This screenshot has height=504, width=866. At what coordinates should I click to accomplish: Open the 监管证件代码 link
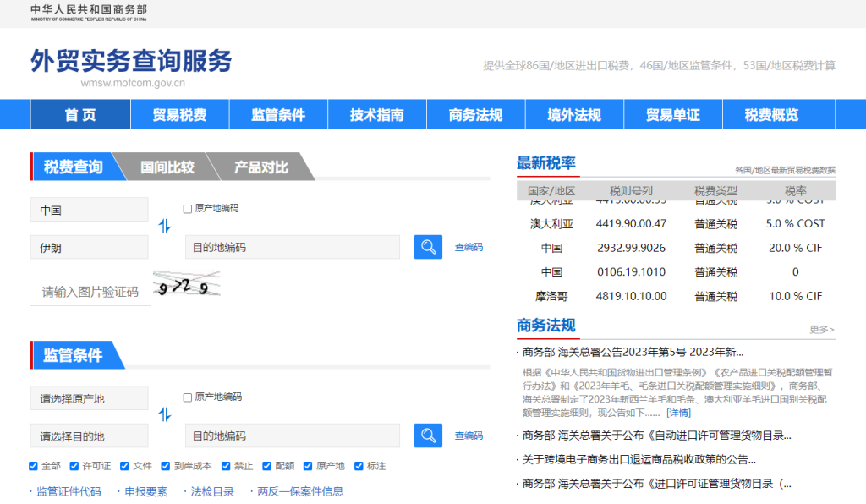click(x=69, y=491)
